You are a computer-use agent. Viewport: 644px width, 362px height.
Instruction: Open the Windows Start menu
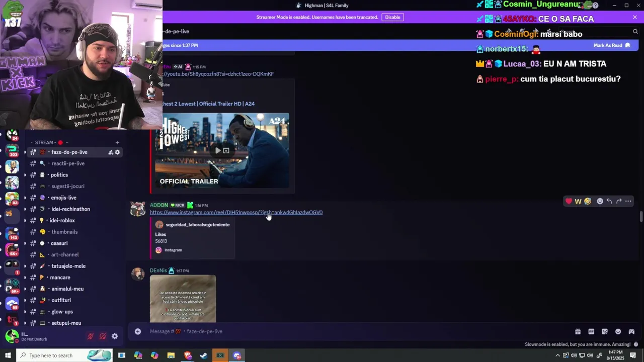click(x=8, y=355)
